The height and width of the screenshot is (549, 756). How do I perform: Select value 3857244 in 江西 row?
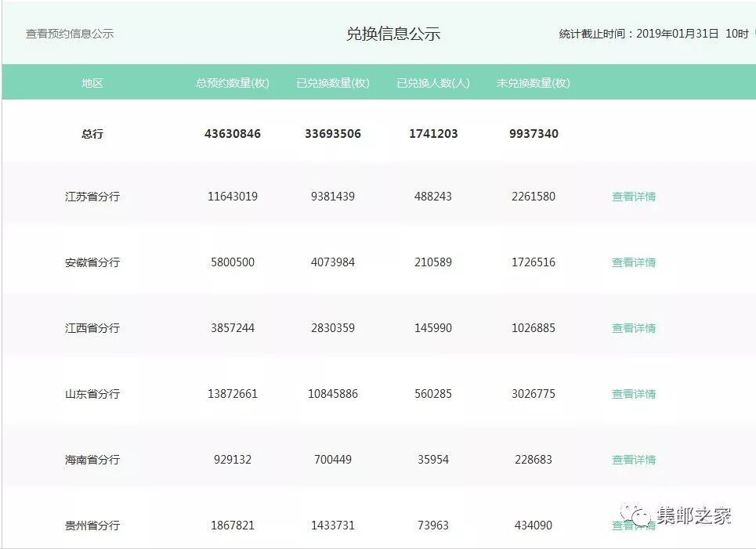click(233, 328)
